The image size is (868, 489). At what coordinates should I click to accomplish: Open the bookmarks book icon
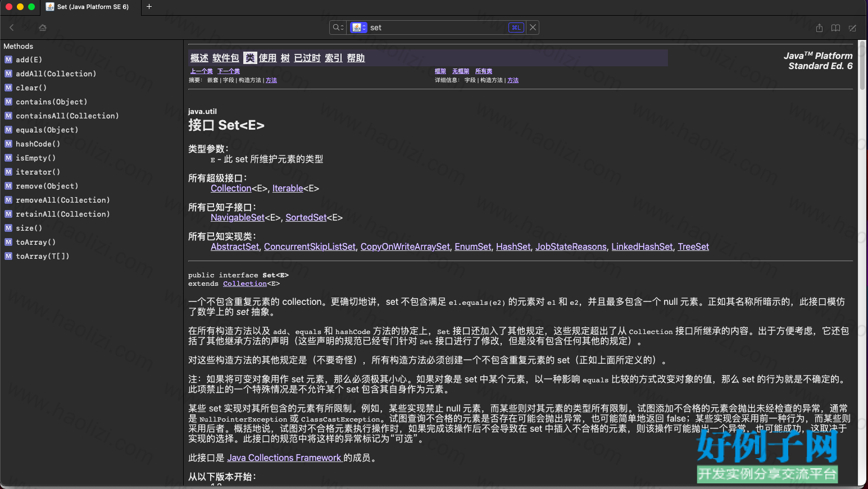(835, 28)
